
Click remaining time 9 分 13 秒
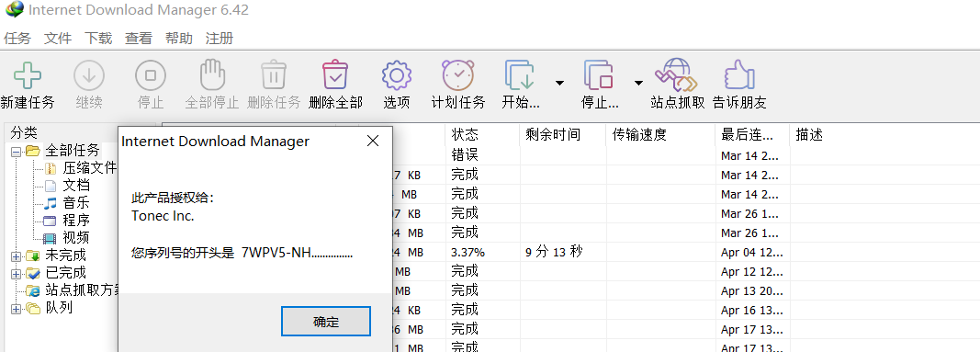[x=555, y=252]
